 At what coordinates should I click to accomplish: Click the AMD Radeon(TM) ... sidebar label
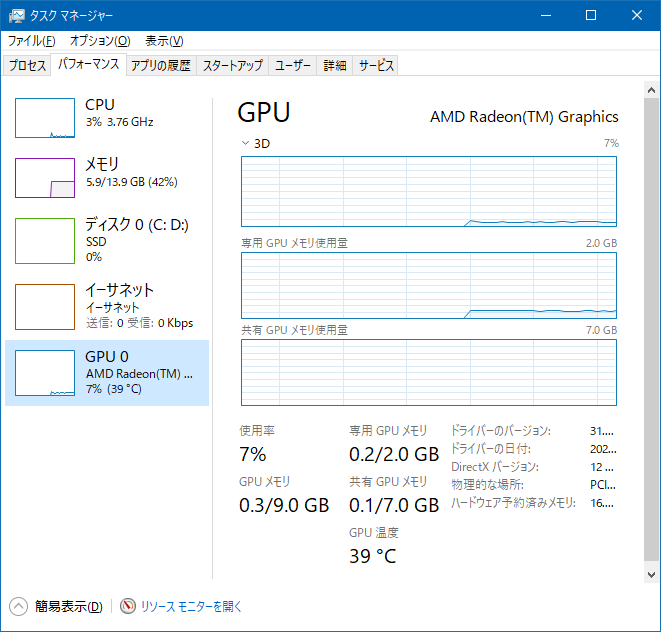point(140,374)
